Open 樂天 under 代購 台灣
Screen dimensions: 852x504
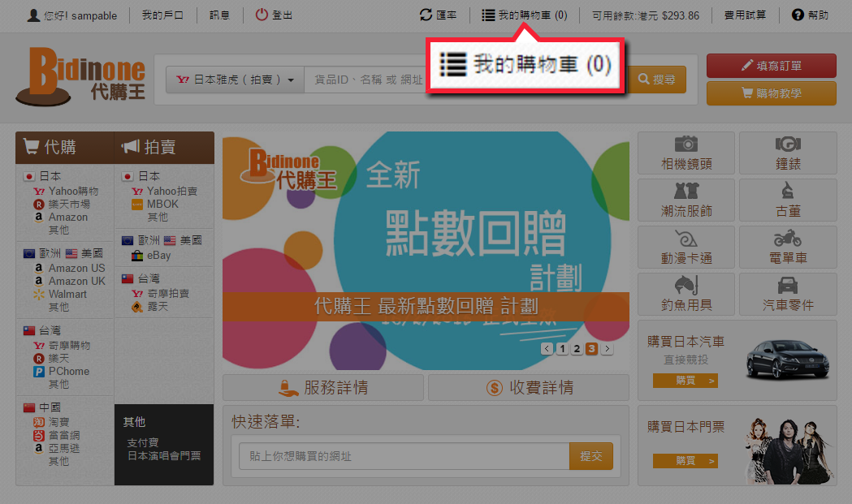coord(52,359)
